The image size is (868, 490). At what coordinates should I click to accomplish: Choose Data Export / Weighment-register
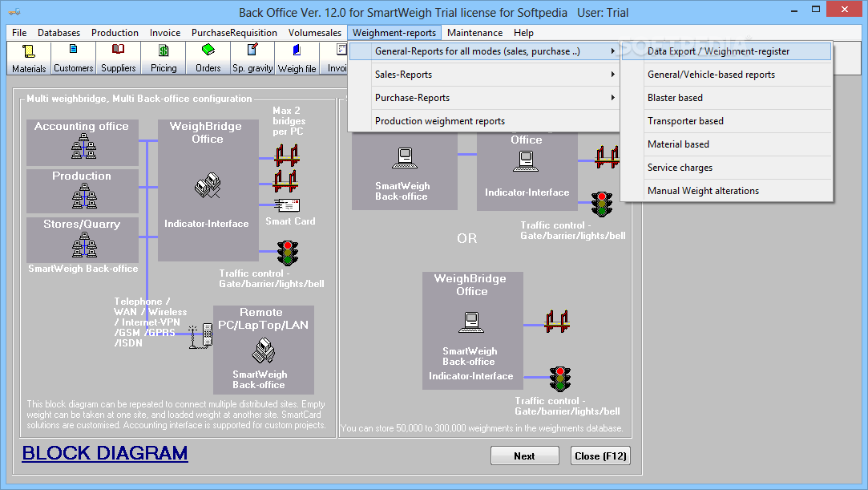point(726,51)
